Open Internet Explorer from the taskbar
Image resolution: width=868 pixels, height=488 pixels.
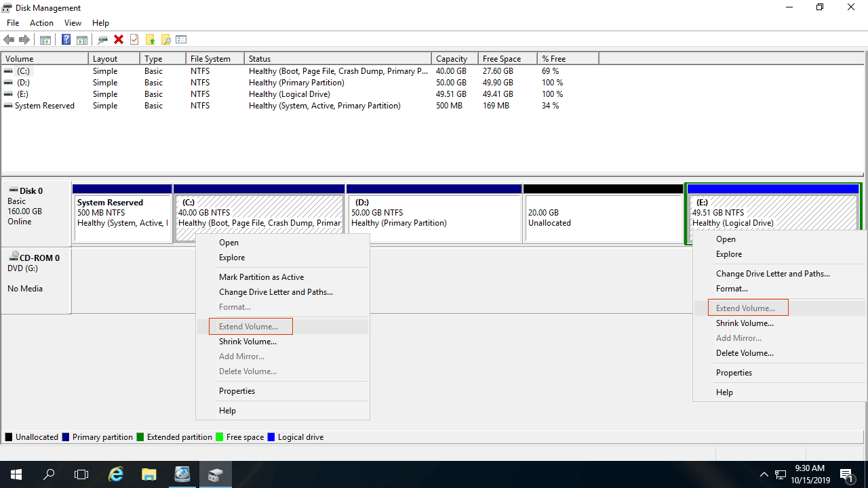pos(116,474)
